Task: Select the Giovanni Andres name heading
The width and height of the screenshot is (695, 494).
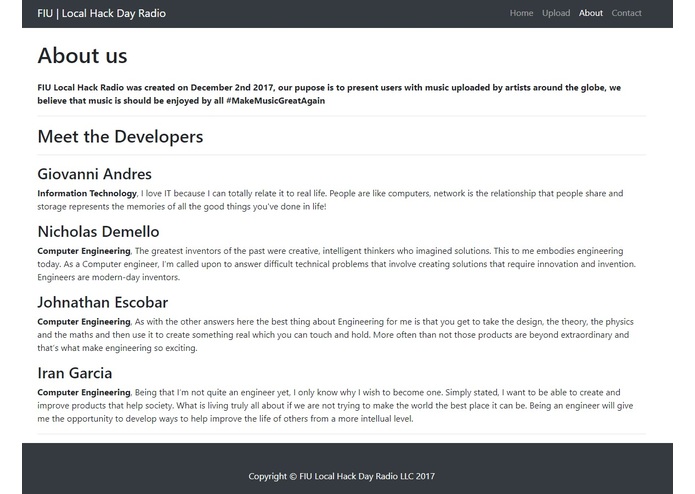Action: click(94, 174)
